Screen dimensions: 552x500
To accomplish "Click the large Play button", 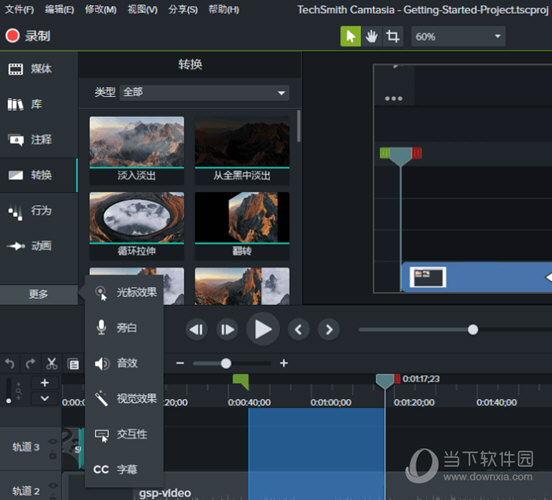I will tap(263, 330).
